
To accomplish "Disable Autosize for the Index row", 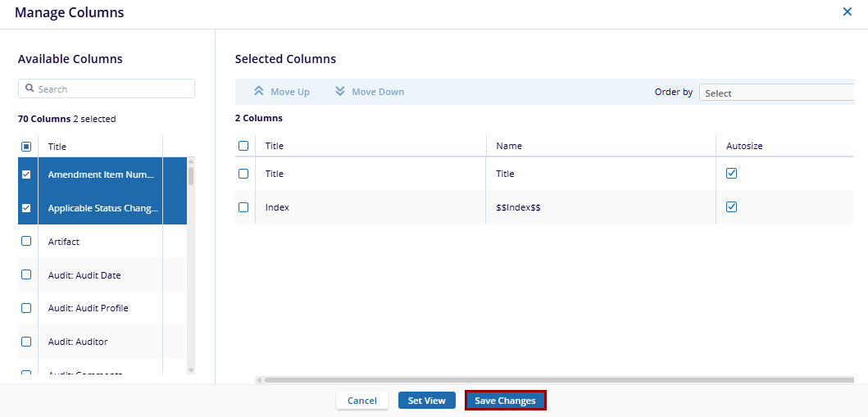I will pyautogui.click(x=732, y=207).
